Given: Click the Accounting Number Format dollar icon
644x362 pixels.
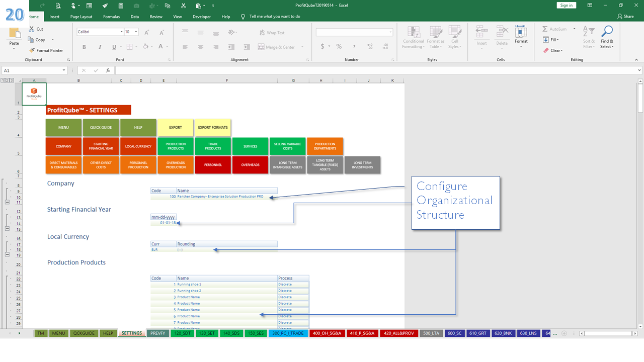Looking at the screenshot, I should pos(323,46).
